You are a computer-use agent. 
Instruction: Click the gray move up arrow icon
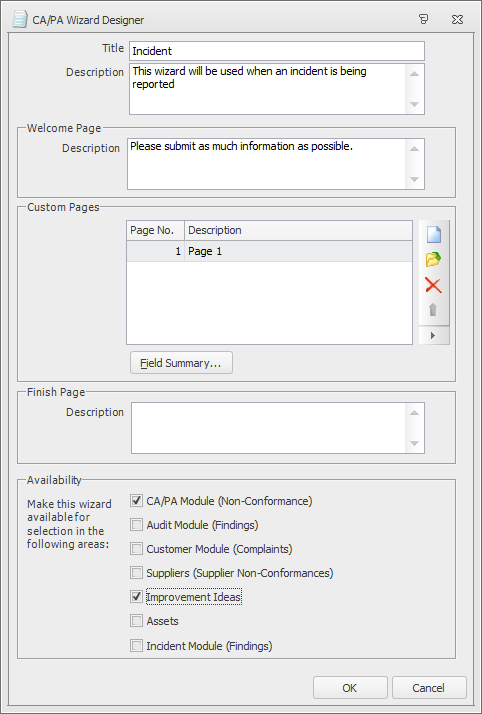433,310
